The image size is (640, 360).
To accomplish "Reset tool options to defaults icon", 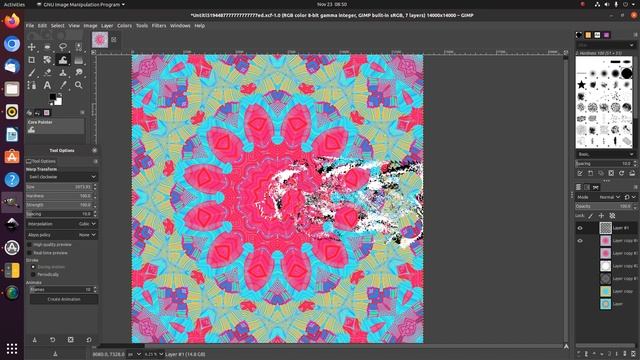I will coord(89,340).
